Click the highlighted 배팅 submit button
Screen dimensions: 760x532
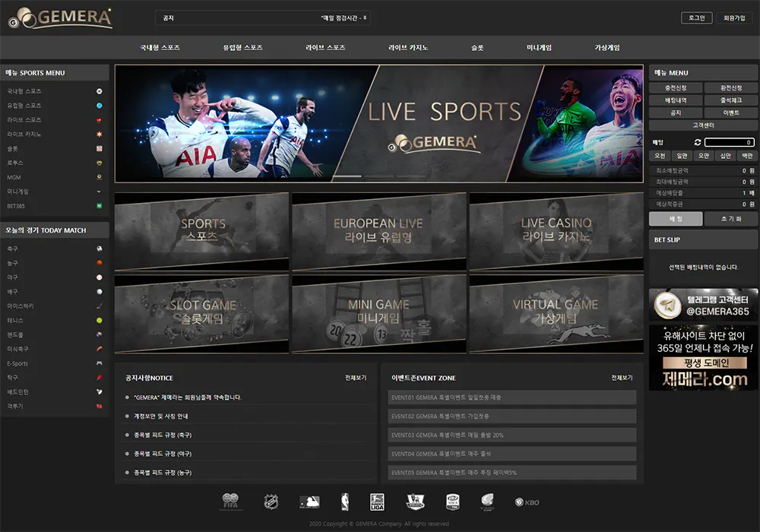point(676,219)
